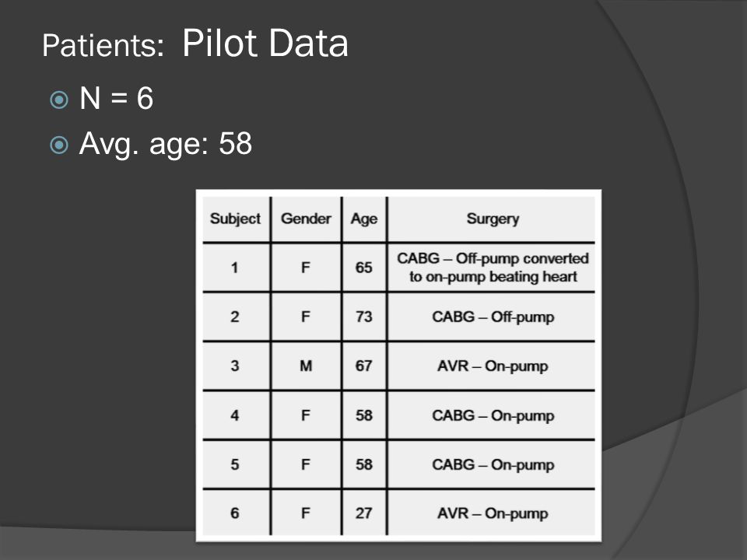
Task: Click the bullet icon beside Avg. age: 58
Action: (59, 145)
